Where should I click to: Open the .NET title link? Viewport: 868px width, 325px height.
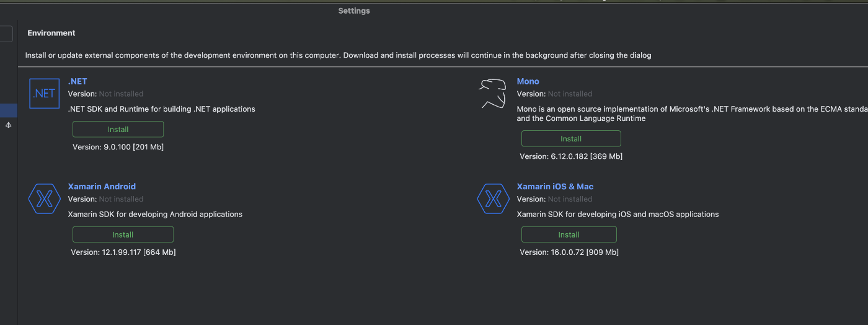coord(77,81)
